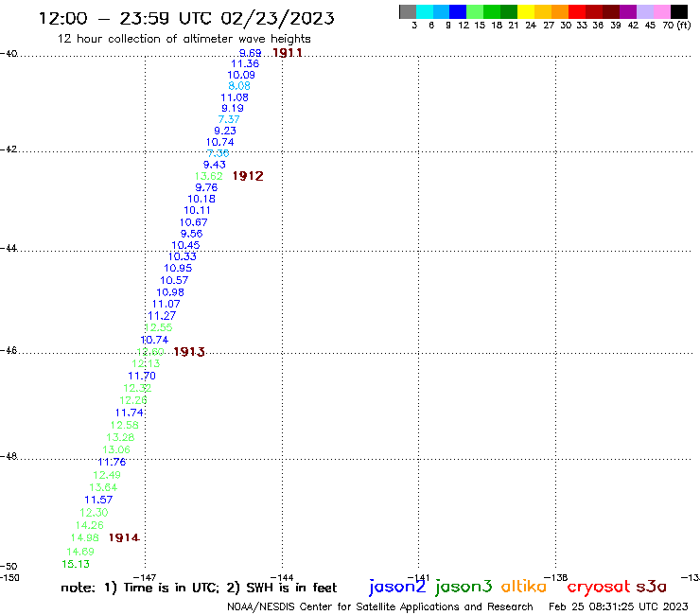The height and width of the screenshot is (615, 700).
Task: Click the wave height value 11.70
Action: click(142, 376)
